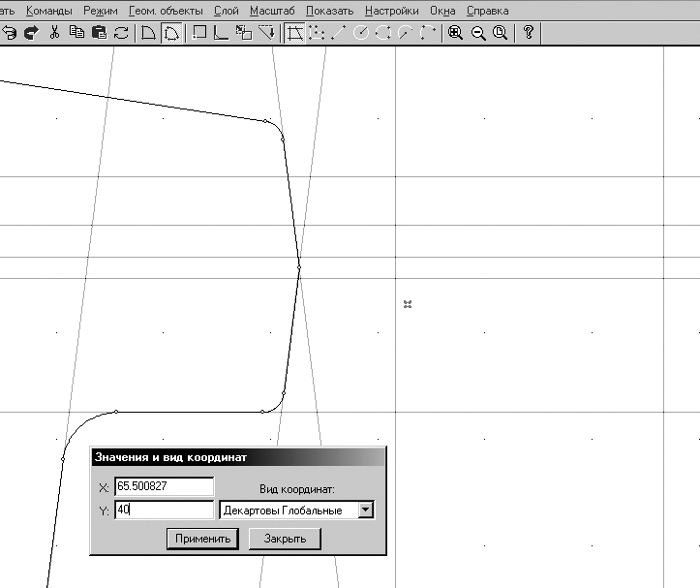The width and height of the screenshot is (700, 588).
Task: Click the Undo arrow icon
Action: click(x=10, y=33)
